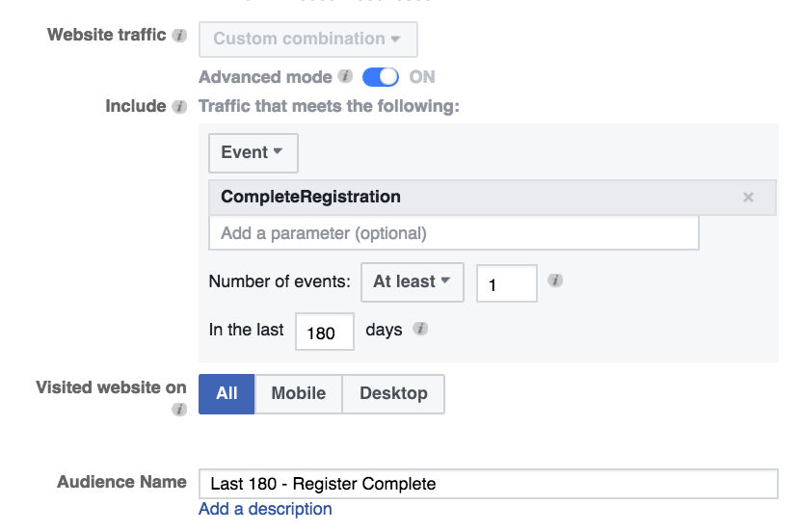800x532 pixels.
Task: Click the Add a parameter field
Action: [453, 233]
